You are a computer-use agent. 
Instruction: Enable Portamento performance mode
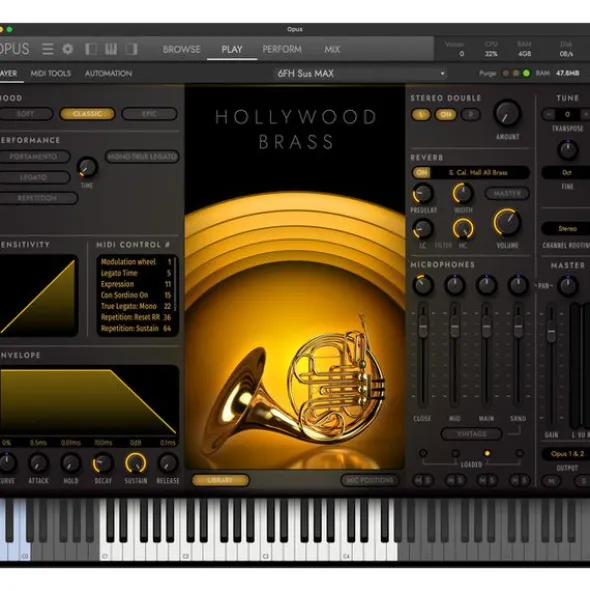click(x=34, y=156)
